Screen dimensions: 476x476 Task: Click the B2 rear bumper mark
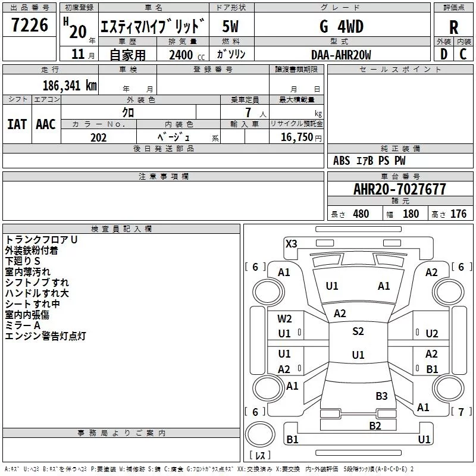pos(375,426)
